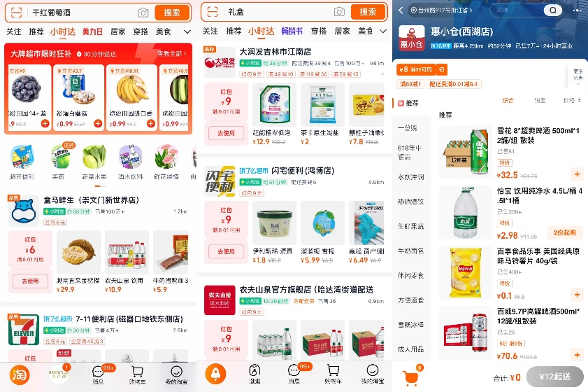Select the 畅销书 tab
This screenshot has height=392, width=588.
tap(292, 31)
